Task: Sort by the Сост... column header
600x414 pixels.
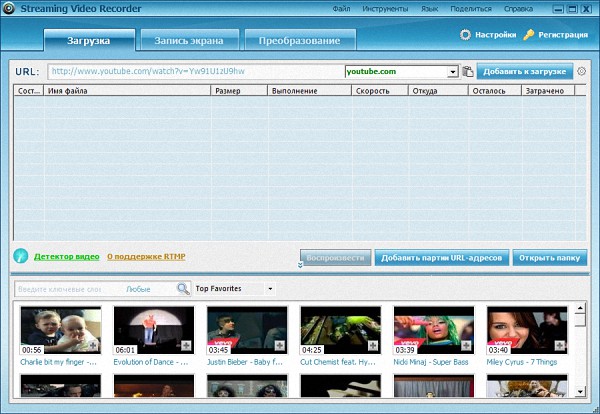Action: 29,91
